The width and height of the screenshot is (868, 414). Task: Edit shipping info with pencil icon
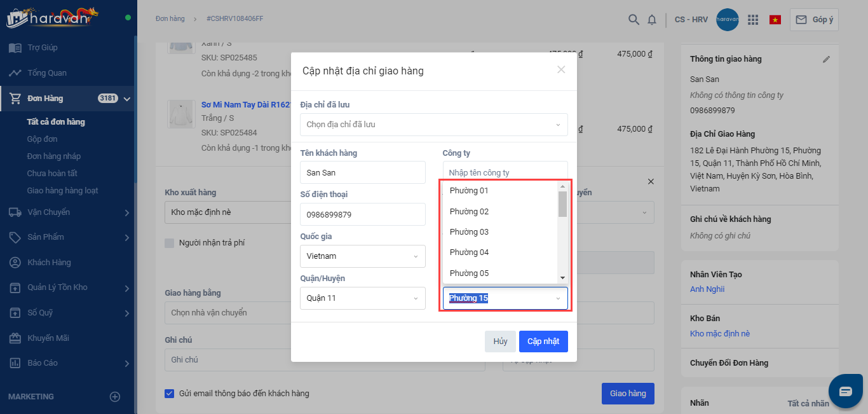826,59
